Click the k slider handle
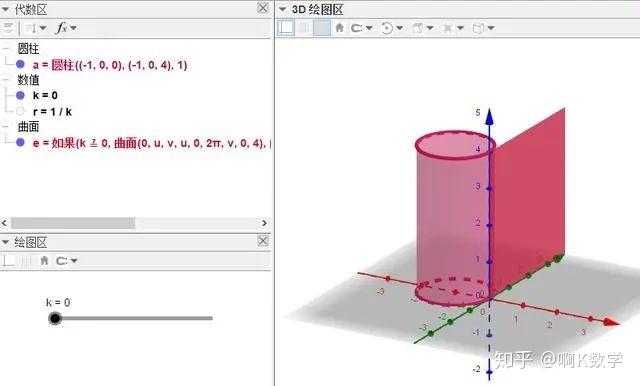This screenshot has height=386, width=640. click(x=55, y=318)
